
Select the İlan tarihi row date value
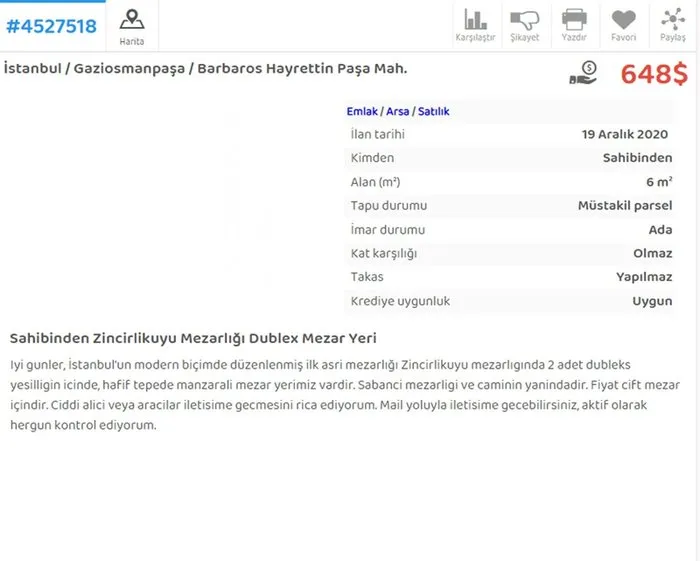pyautogui.click(x=626, y=134)
